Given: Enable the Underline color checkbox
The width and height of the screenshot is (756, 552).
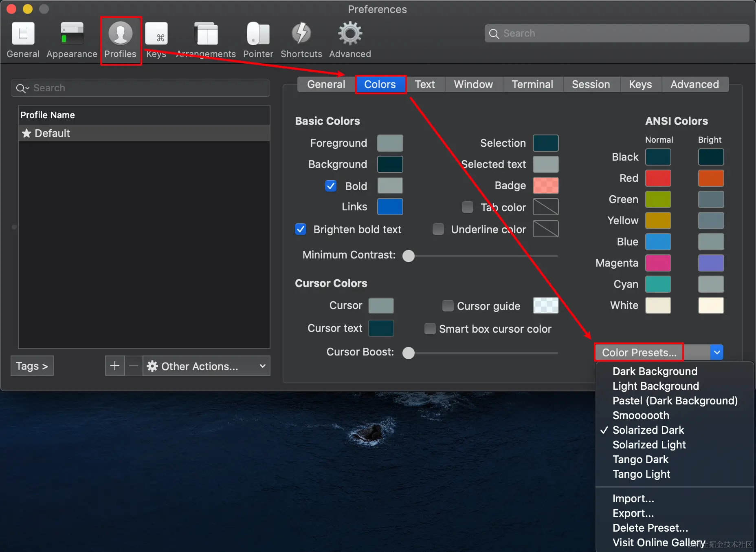Looking at the screenshot, I should click(x=438, y=229).
